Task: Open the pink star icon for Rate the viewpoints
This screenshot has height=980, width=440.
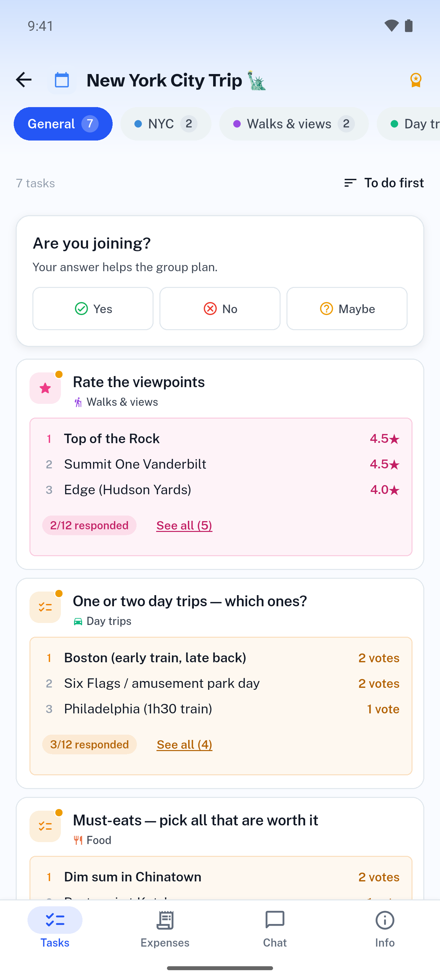Action: (45, 388)
